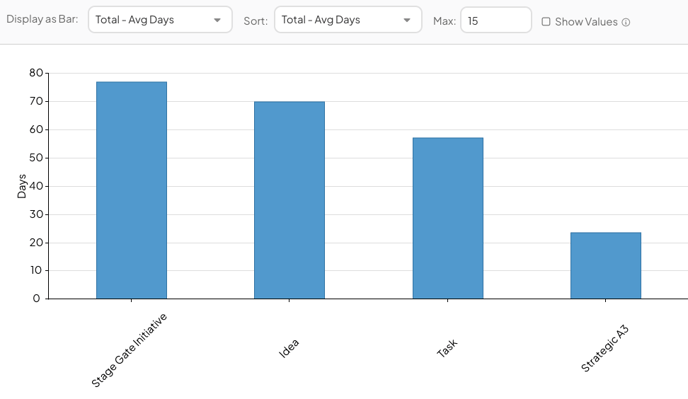Select the Stage Gate Initiative bar
The width and height of the screenshot is (688, 399).
click(x=132, y=190)
